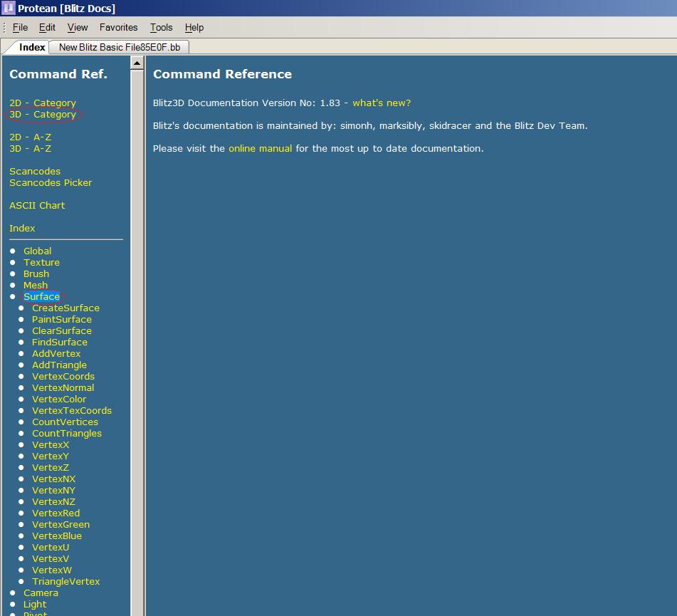Open the Scancodes Picker link
Image resolution: width=677 pixels, height=616 pixels.
click(x=51, y=182)
